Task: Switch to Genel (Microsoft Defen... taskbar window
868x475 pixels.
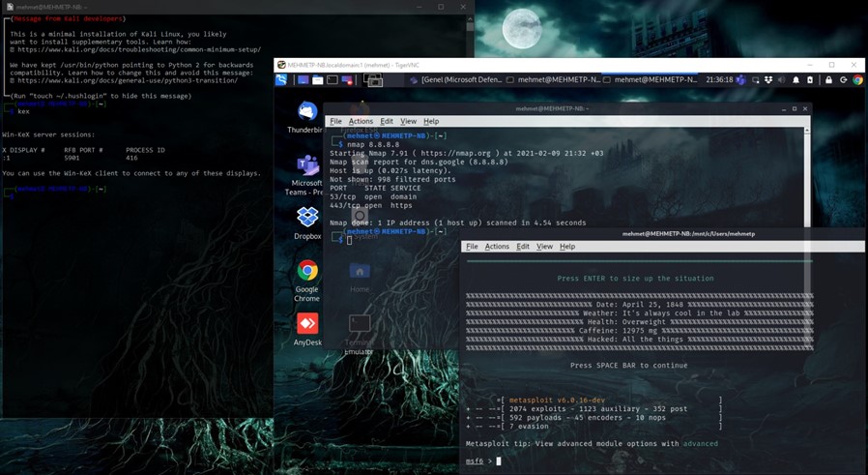Action: [x=455, y=80]
